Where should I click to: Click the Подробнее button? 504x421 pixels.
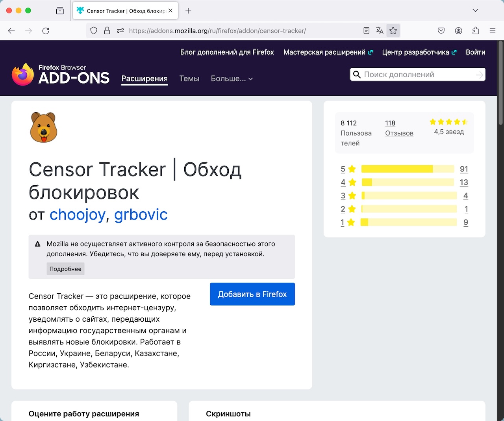pyautogui.click(x=65, y=269)
